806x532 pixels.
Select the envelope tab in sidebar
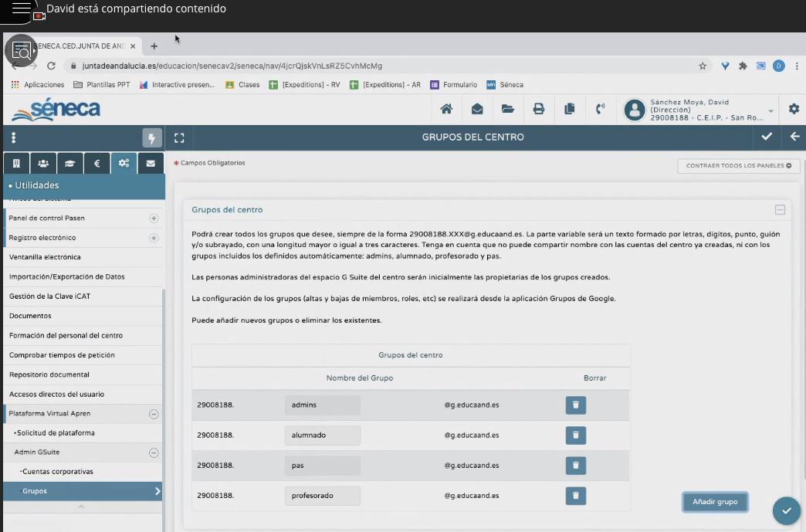pos(151,164)
